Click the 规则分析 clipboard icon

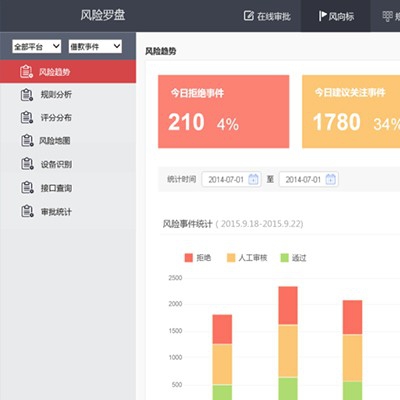coord(27,95)
